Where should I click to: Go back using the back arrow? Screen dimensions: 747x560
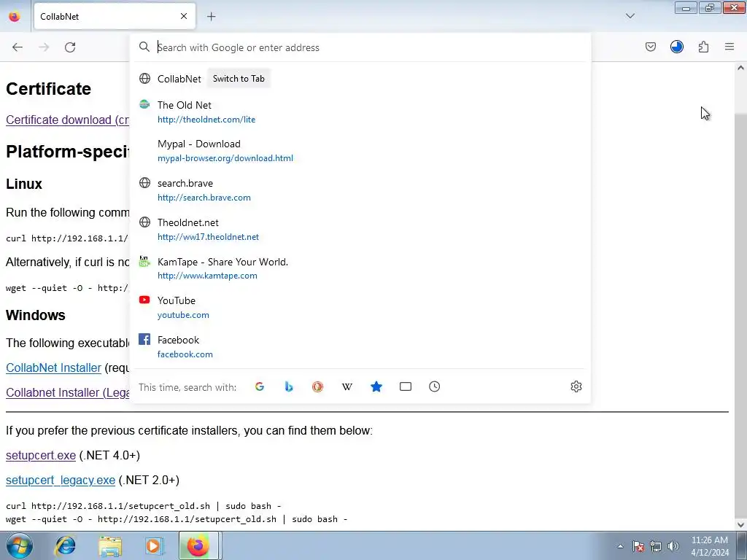(x=18, y=47)
